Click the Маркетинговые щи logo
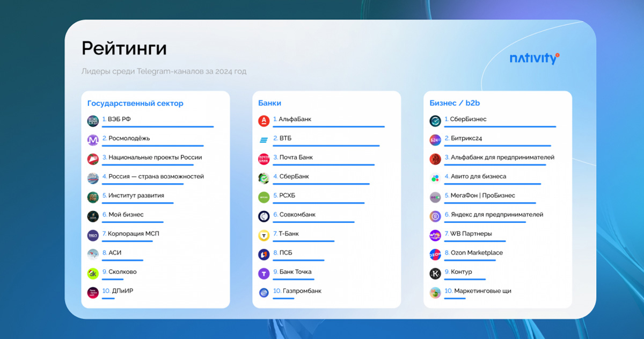644x339 pixels. [x=435, y=293]
